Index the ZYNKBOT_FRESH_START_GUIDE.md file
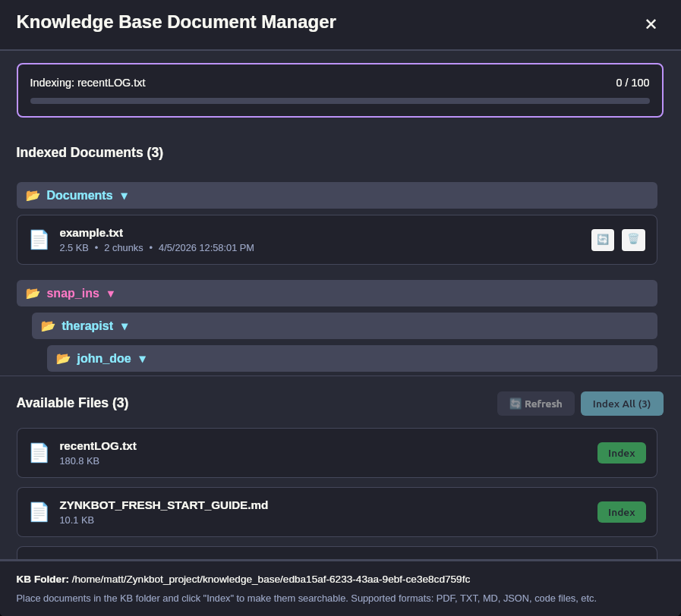This screenshot has height=616, width=681. (622, 512)
